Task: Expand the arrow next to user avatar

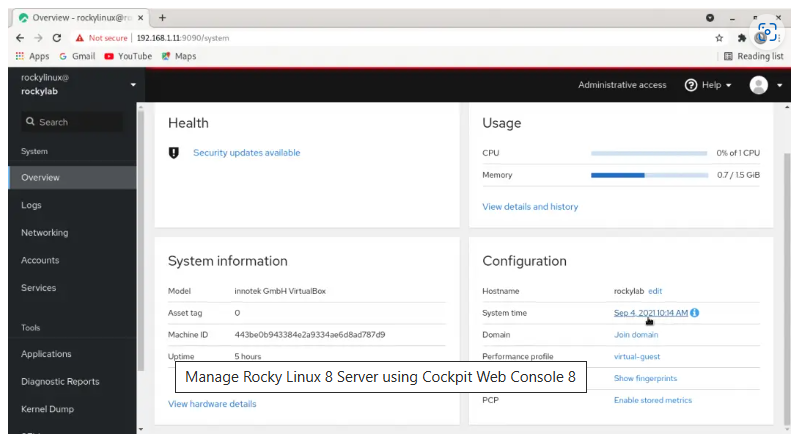Action: 779,85
